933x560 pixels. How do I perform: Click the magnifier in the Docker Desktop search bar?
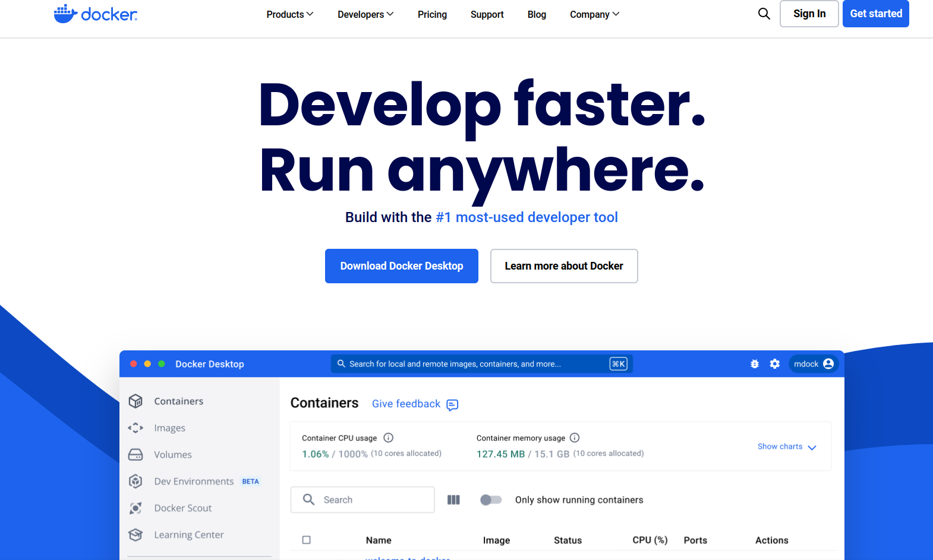point(341,363)
